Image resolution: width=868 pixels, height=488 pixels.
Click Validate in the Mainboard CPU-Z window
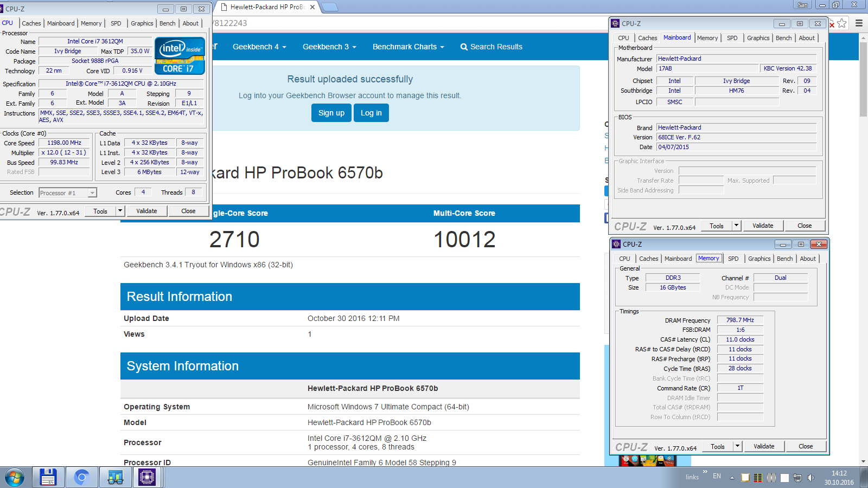pyautogui.click(x=763, y=226)
